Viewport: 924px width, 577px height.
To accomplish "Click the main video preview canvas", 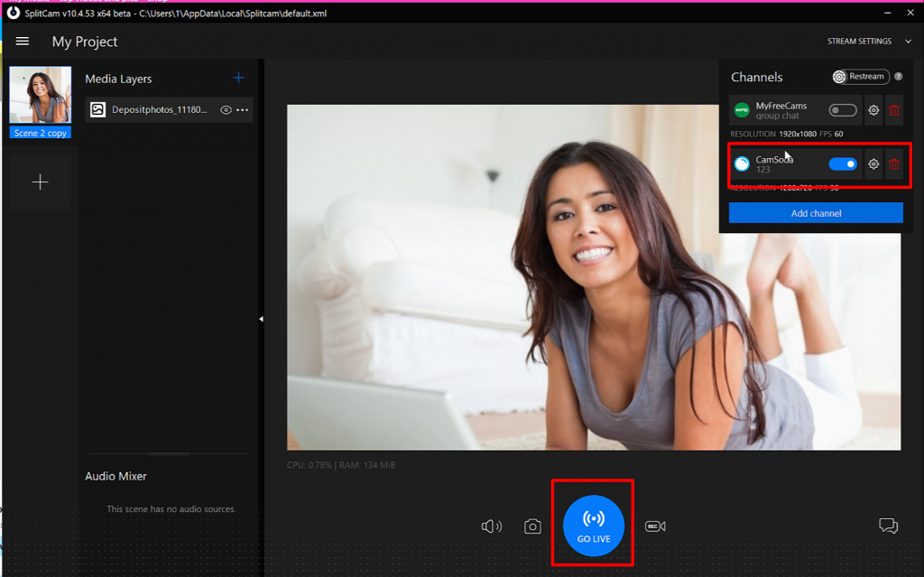I will (594, 277).
